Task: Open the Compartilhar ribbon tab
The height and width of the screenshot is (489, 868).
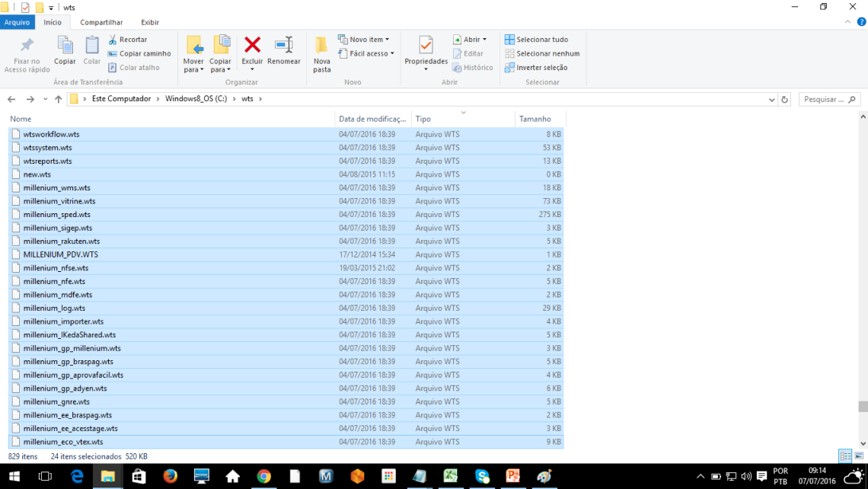Action: 101,22
